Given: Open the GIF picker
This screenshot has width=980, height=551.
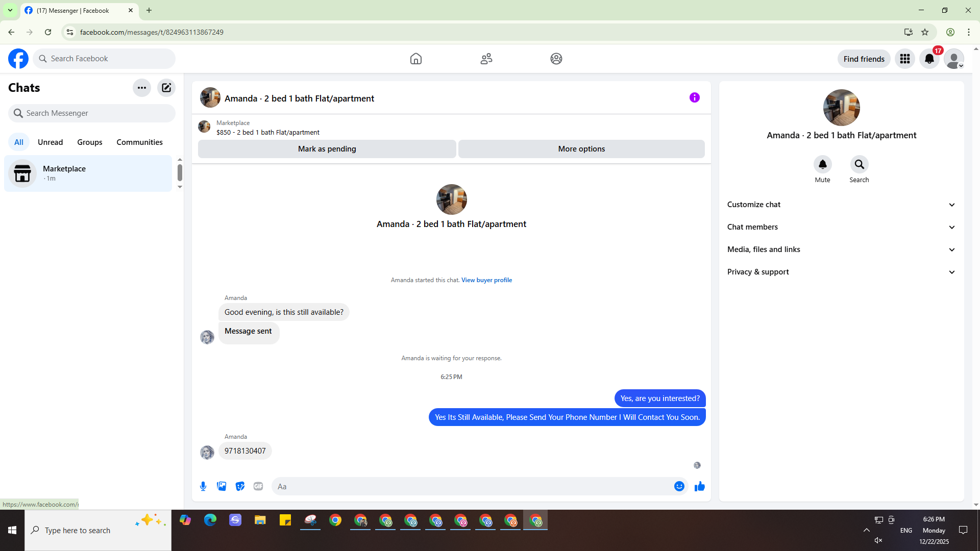Looking at the screenshot, I should tap(258, 486).
